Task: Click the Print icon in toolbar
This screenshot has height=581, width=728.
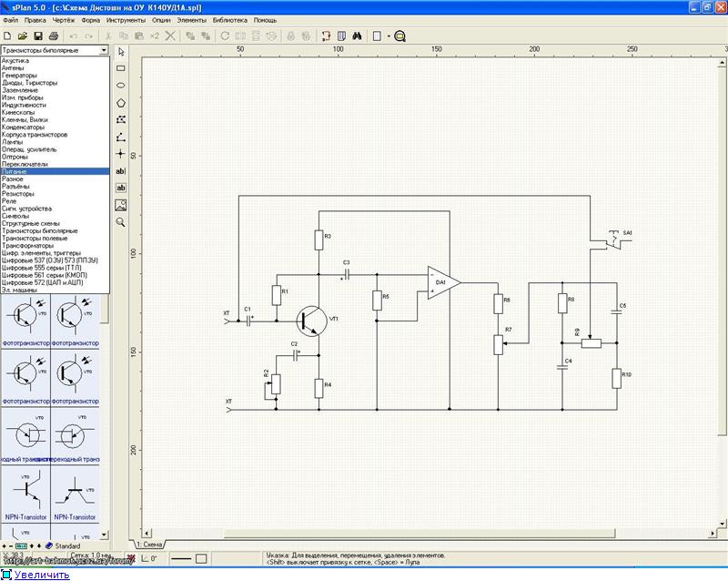Action: pos(53,36)
